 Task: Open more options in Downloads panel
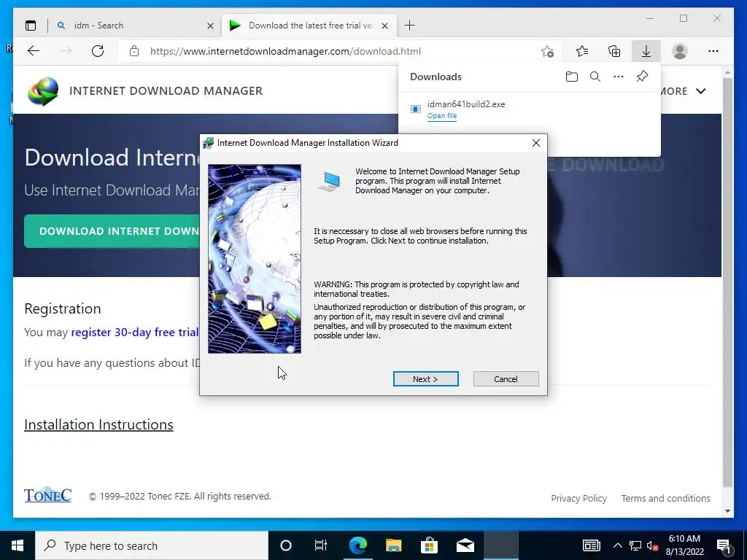coord(619,77)
